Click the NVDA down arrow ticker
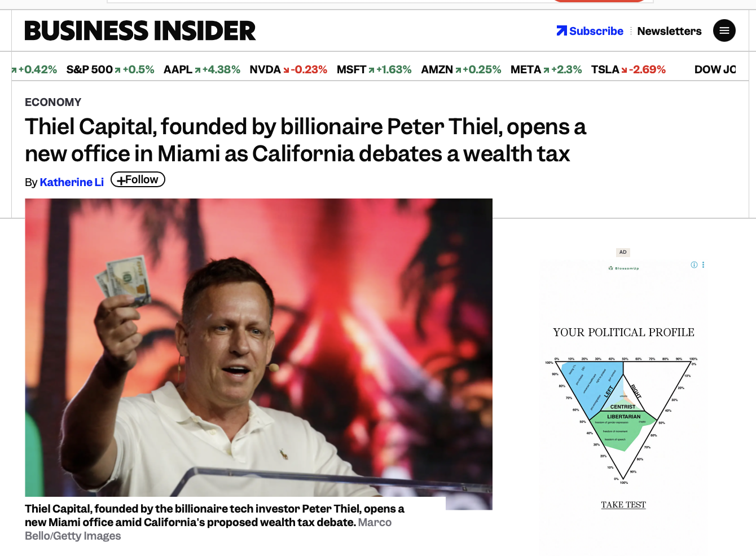The width and height of the screenshot is (756, 556). [x=286, y=70]
